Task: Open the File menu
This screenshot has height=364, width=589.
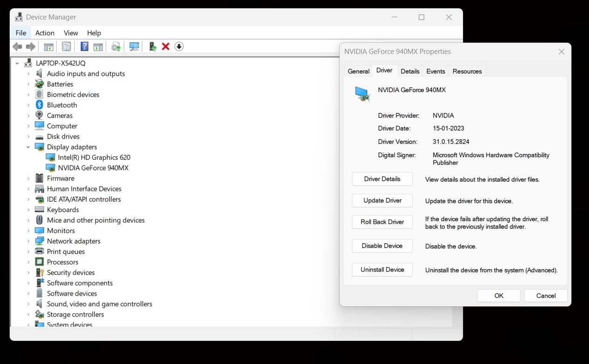Action: (21, 33)
